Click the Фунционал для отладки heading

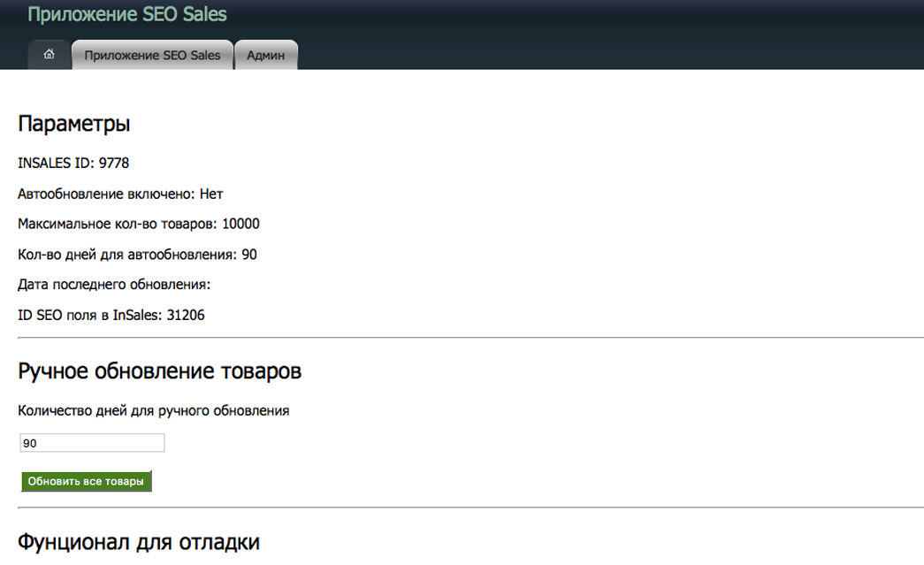click(139, 542)
